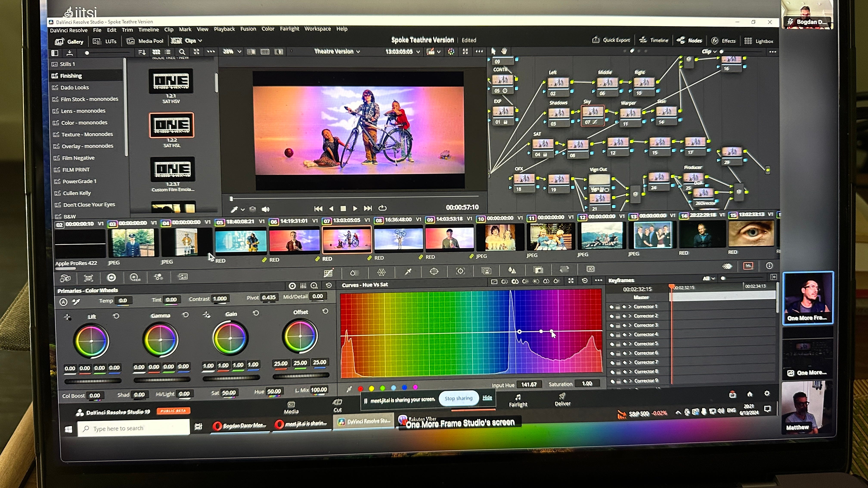This screenshot has height=488, width=868.
Task: Reset the Gamma color wheel
Action: [x=186, y=315]
